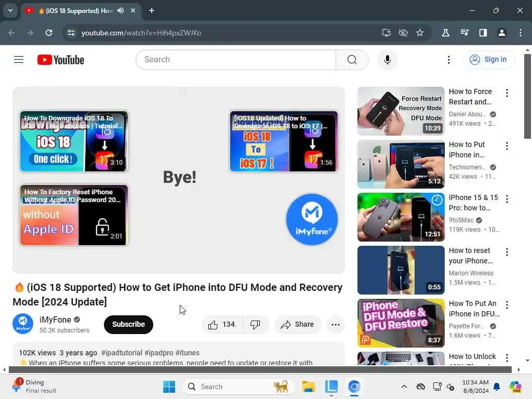
Task: Open the clock showing 10:34 AM
Action: pos(475,387)
